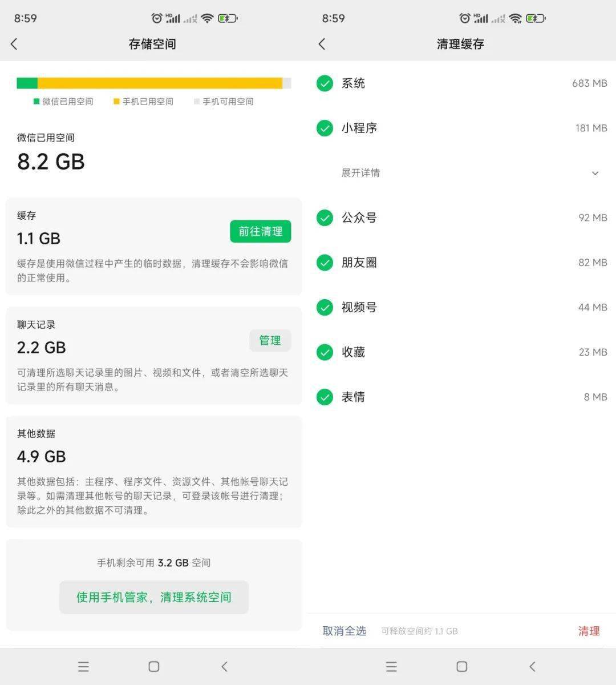Uncheck the 小程序 cache checkbox
616x685 pixels.
pos(325,128)
